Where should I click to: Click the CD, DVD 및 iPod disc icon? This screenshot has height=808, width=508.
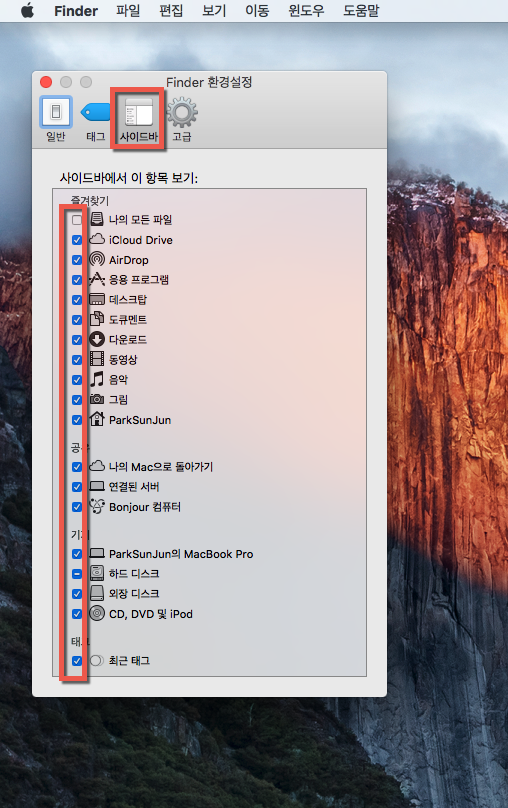(x=97, y=613)
